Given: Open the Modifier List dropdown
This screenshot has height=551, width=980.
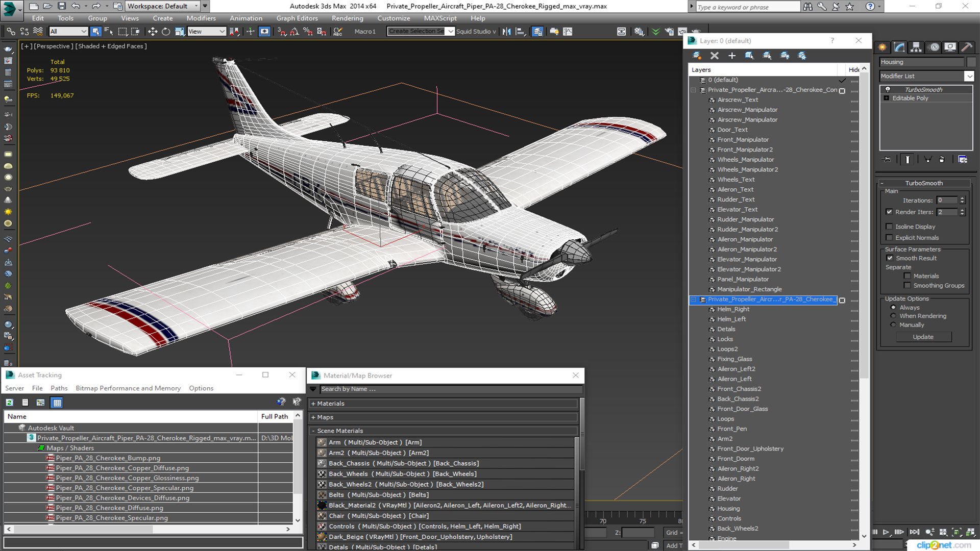Looking at the screenshot, I should point(969,76).
